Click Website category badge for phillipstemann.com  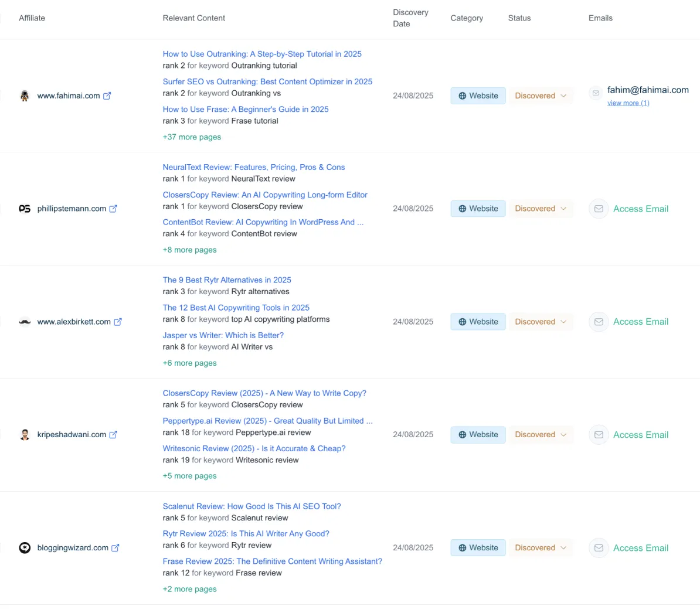click(478, 209)
